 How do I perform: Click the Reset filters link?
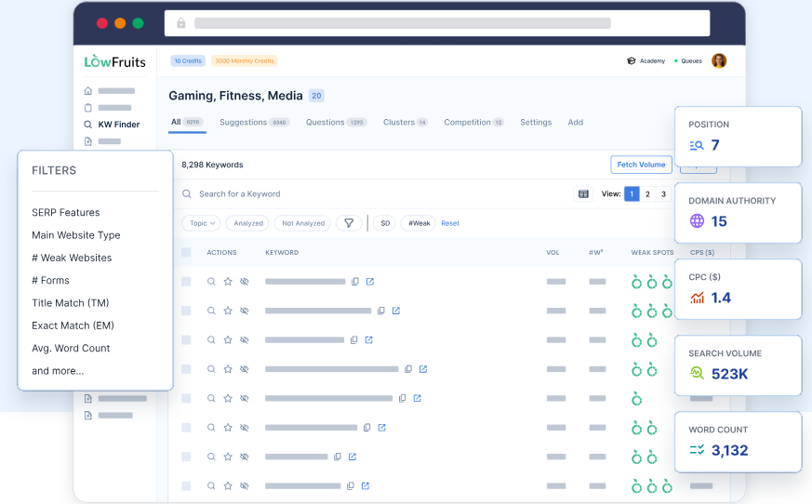coord(450,223)
